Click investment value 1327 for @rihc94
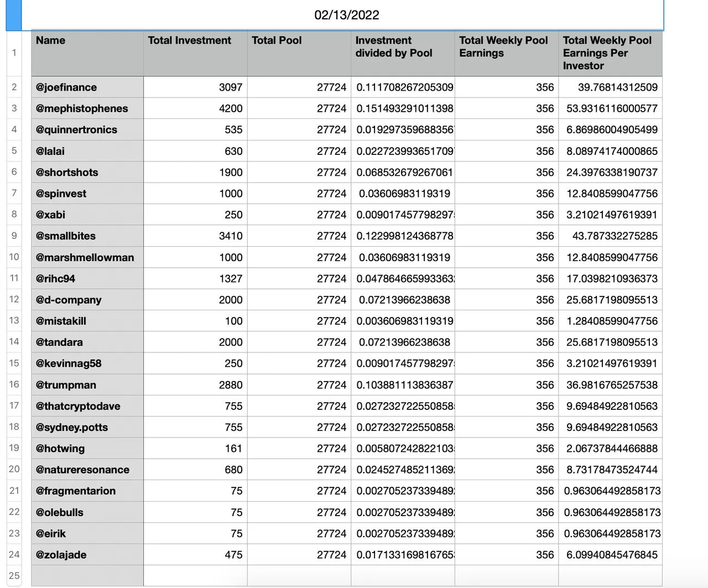 tap(195, 278)
